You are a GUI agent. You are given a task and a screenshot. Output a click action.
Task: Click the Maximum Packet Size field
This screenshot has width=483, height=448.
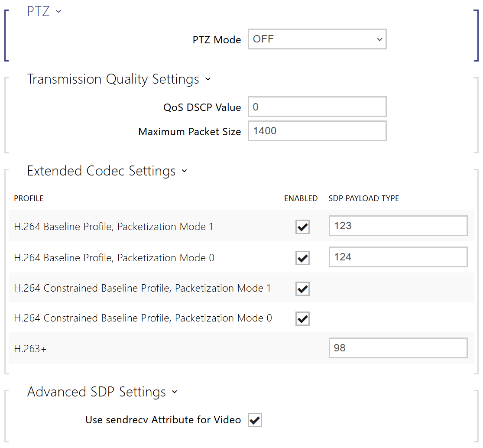317,131
